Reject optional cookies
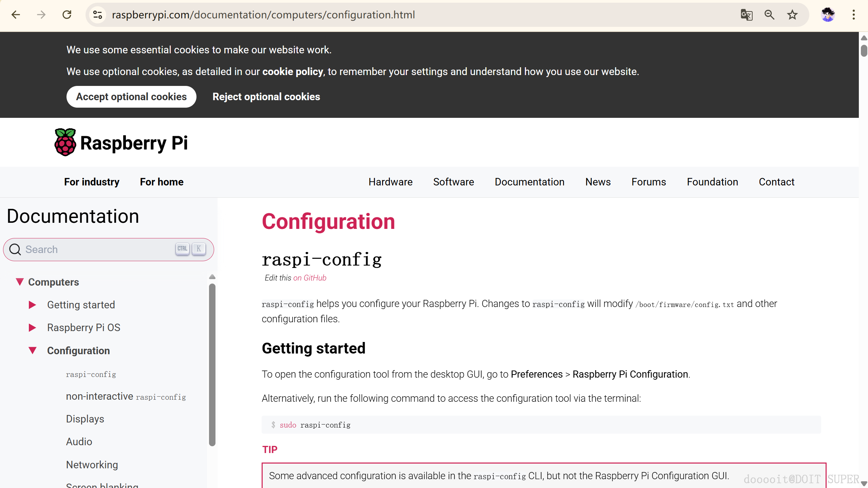The width and height of the screenshot is (868, 488). click(x=266, y=97)
